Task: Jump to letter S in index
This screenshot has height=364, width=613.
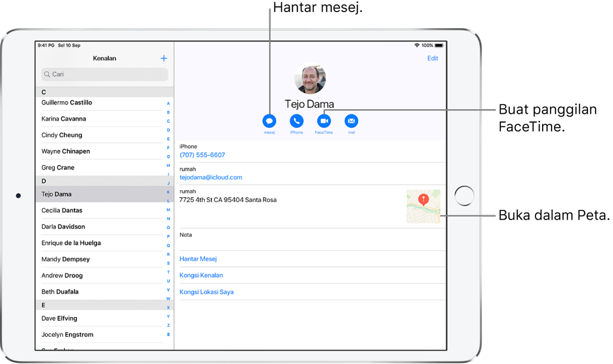Action: point(168,263)
